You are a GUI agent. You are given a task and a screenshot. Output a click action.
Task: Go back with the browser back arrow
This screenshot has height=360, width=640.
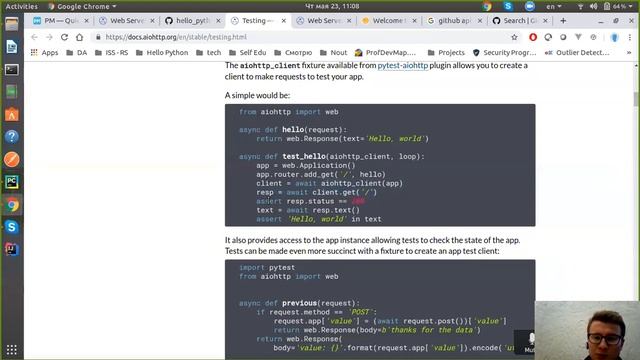point(34,37)
